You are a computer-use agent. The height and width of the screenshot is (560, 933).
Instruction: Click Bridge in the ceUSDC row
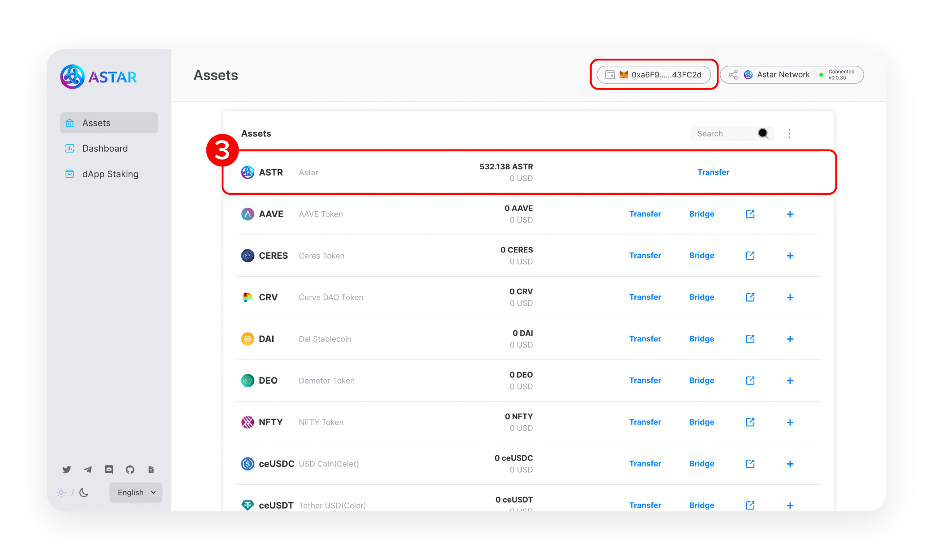pos(702,464)
